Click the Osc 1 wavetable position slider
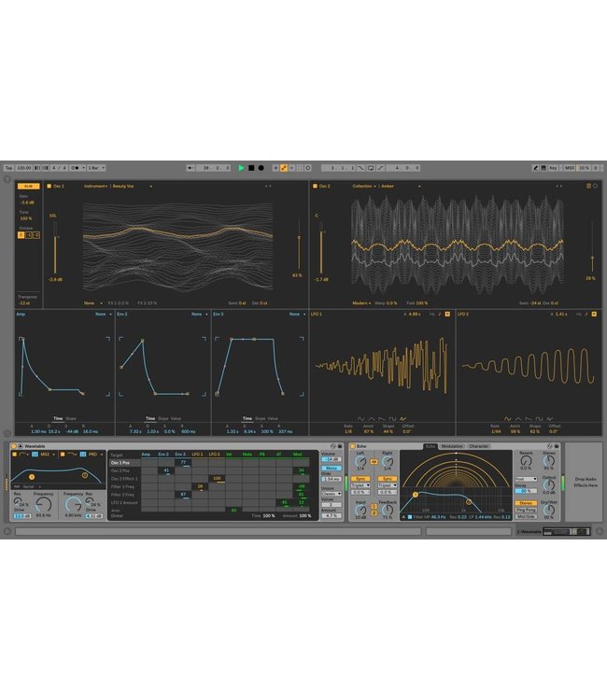This screenshot has height=700, width=607. pyautogui.click(x=299, y=245)
